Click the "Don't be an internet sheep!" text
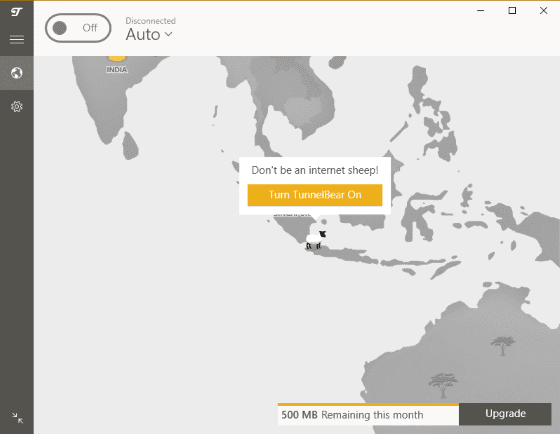The height and width of the screenshot is (434, 560). (315, 170)
